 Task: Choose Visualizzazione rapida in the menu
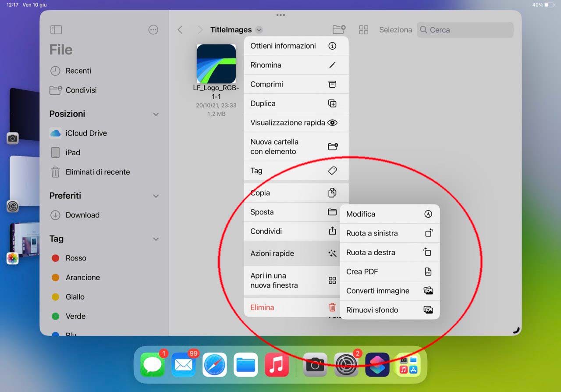pyautogui.click(x=296, y=123)
